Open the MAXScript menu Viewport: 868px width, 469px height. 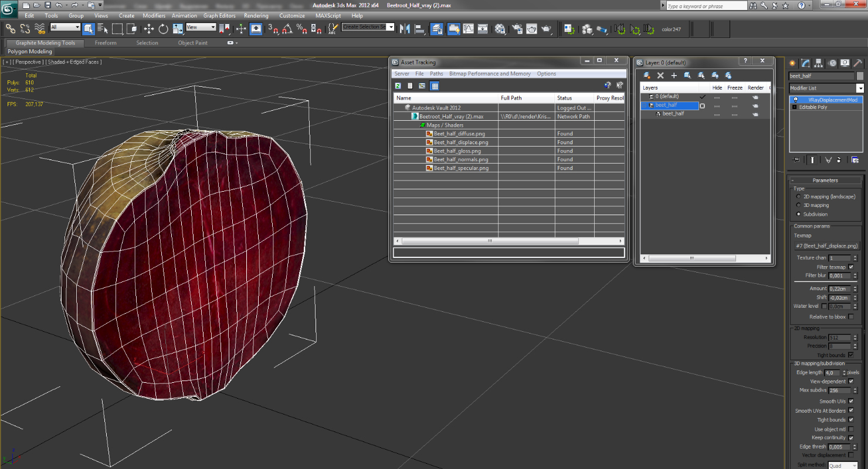(x=328, y=16)
